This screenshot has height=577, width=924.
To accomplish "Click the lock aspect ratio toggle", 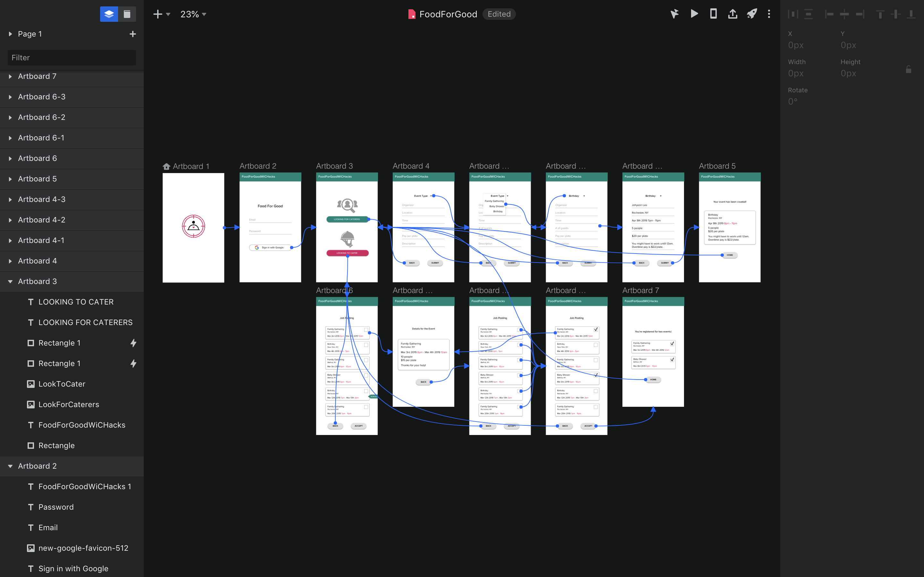I will pos(908,70).
